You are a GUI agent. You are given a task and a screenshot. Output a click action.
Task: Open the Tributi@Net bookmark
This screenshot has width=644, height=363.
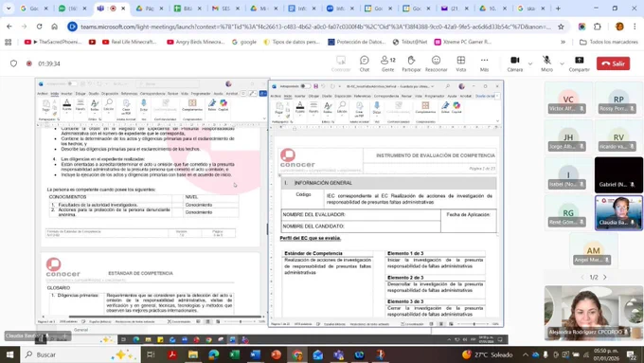pos(410,42)
